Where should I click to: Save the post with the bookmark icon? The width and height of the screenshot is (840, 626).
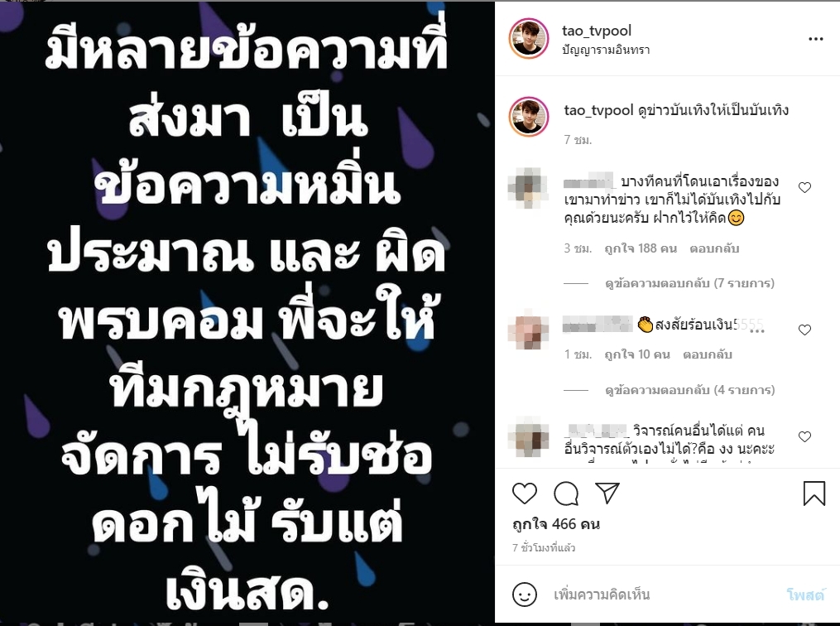point(814,493)
